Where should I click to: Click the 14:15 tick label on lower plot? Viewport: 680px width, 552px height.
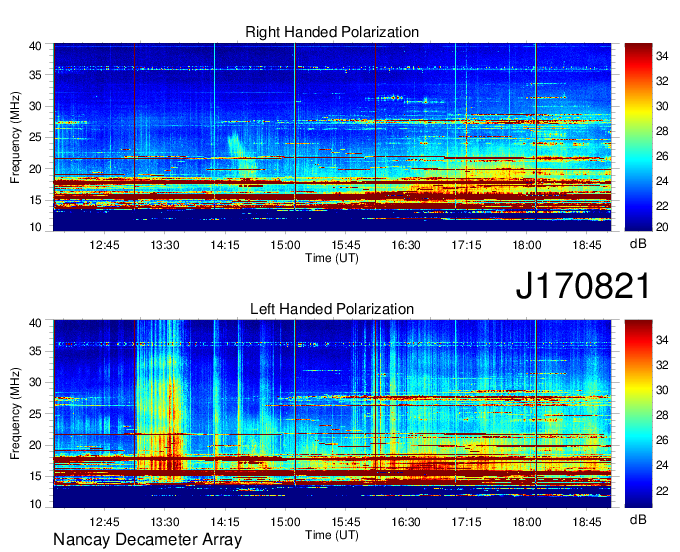[225, 522]
